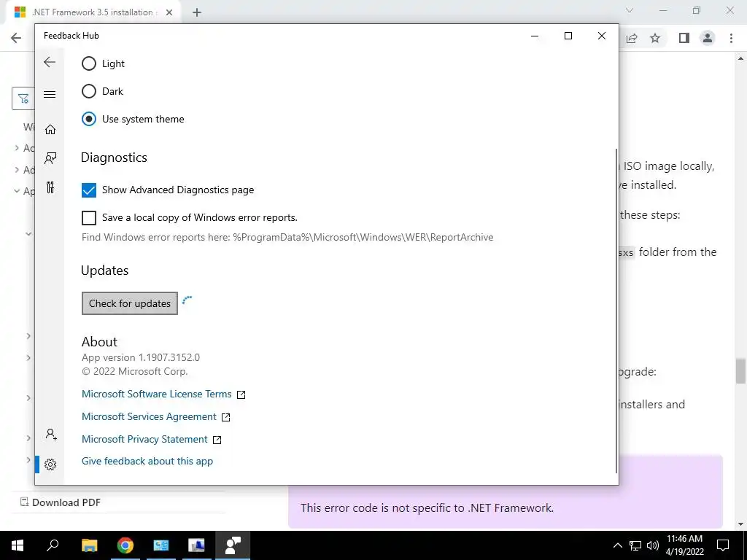Image resolution: width=747 pixels, height=560 pixels.
Task: Open the Windows Start menu
Action: pos(18,545)
